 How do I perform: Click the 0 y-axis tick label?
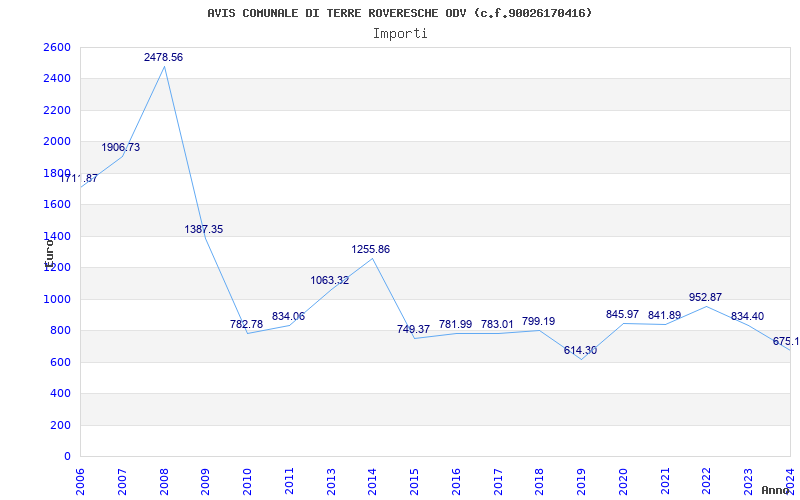click(67, 457)
